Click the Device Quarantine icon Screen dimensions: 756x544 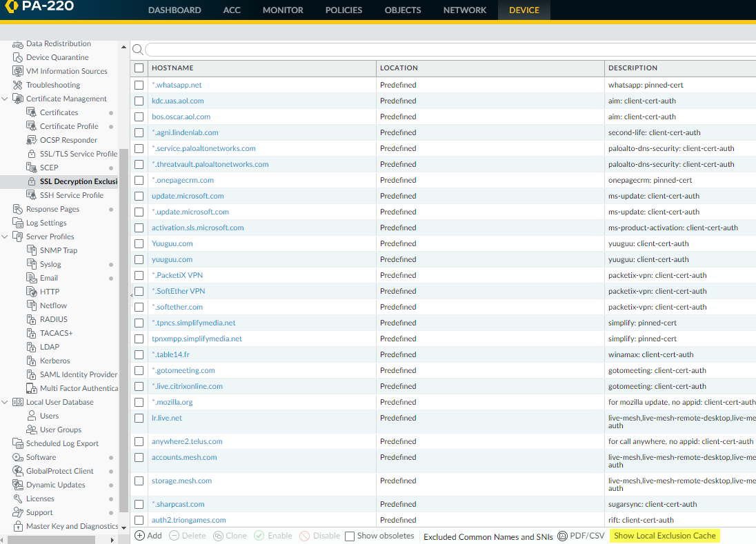tap(18, 57)
